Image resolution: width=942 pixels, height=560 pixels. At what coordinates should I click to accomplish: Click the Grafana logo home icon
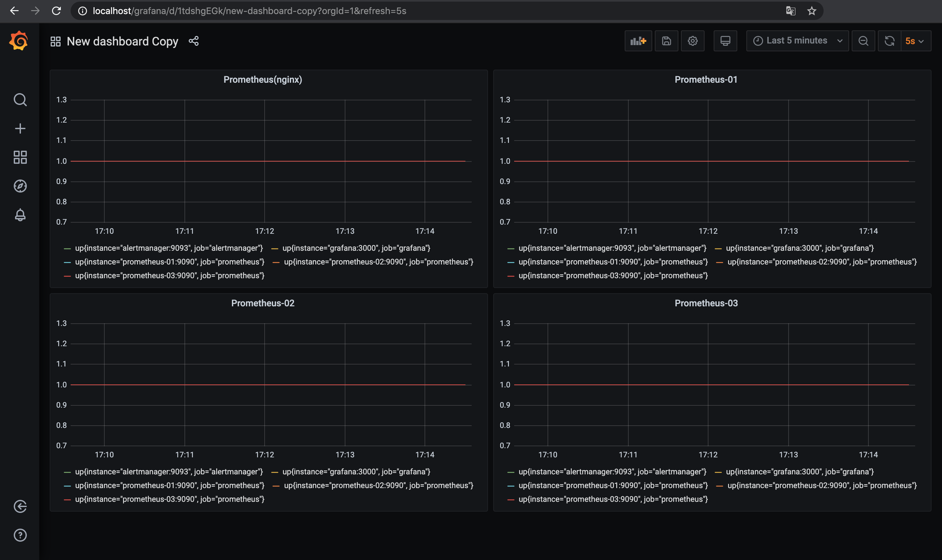pos(19,41)
